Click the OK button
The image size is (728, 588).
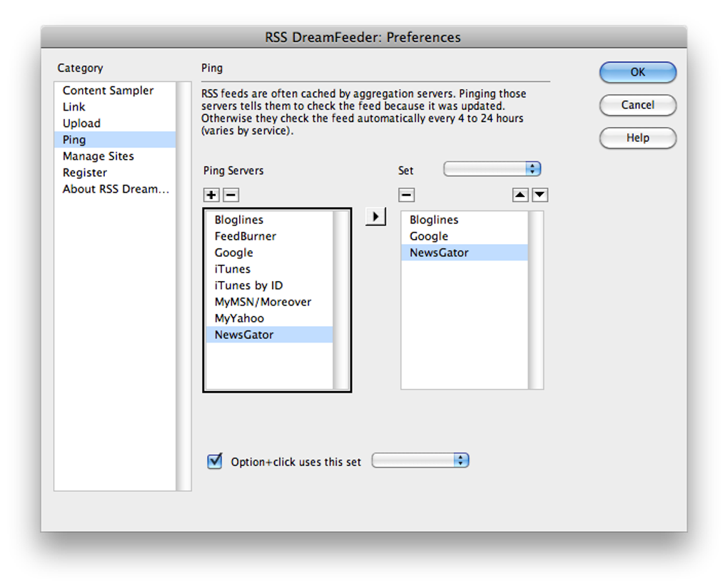point(637,72)
